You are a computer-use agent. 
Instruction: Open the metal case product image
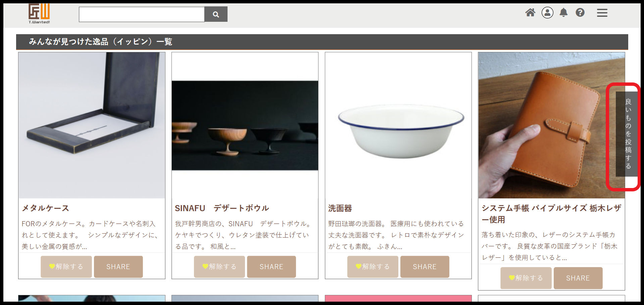92,125
